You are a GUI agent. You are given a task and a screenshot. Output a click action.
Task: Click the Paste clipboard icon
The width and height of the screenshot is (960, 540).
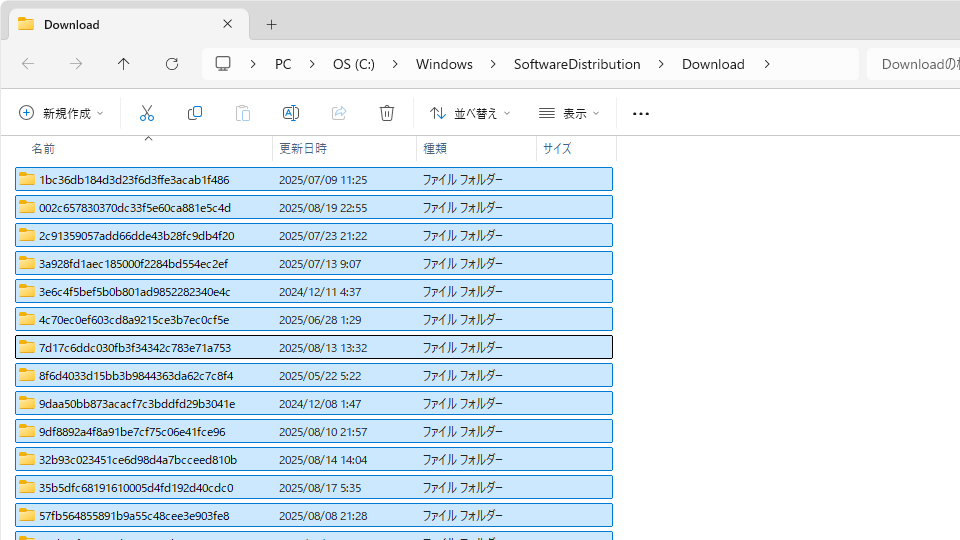pos(243,113)
